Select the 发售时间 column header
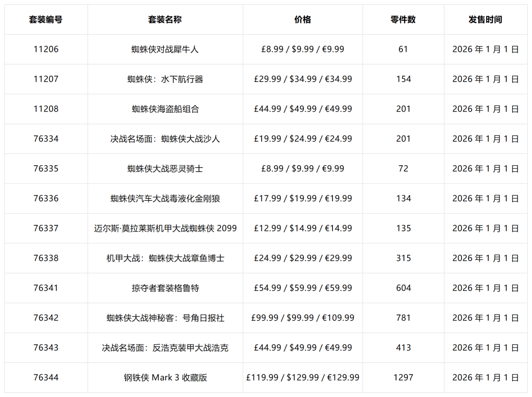532x397 pixels. 485,20
